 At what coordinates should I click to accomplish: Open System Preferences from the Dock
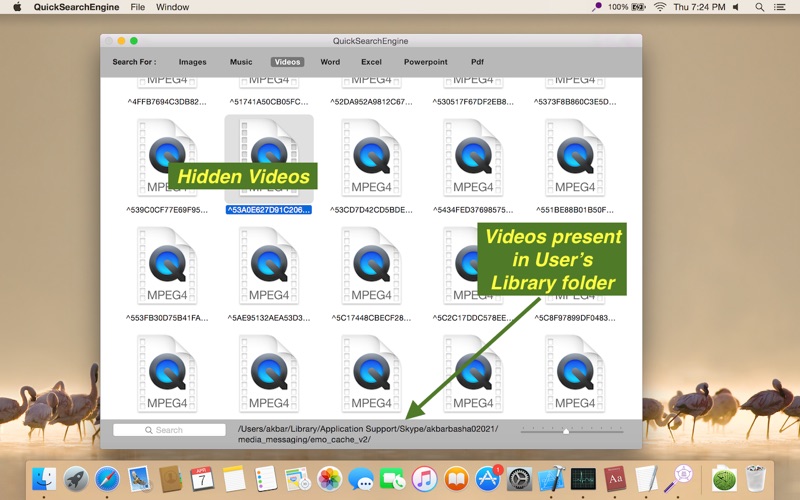(x=519, y=480)
